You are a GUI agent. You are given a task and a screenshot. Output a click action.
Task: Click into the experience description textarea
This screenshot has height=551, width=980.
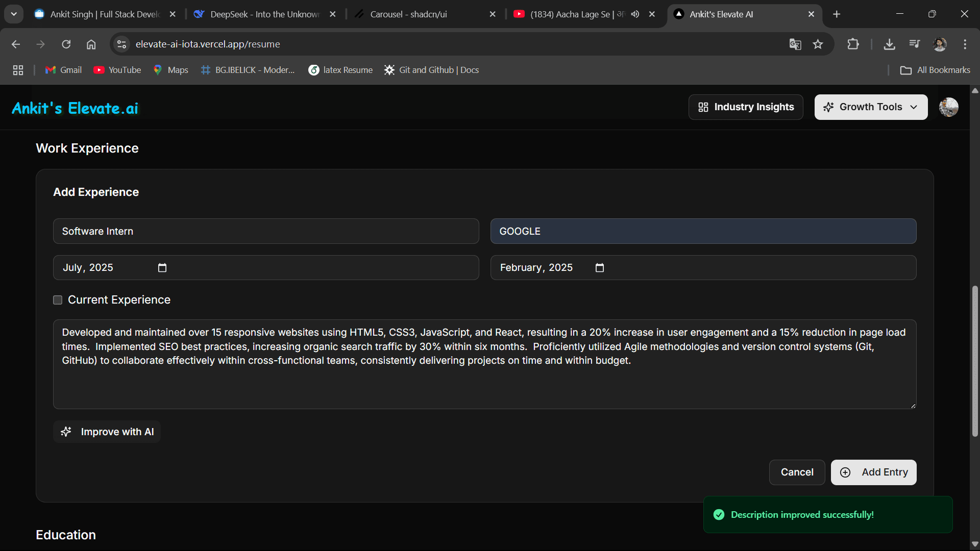(x=485, y=364)
